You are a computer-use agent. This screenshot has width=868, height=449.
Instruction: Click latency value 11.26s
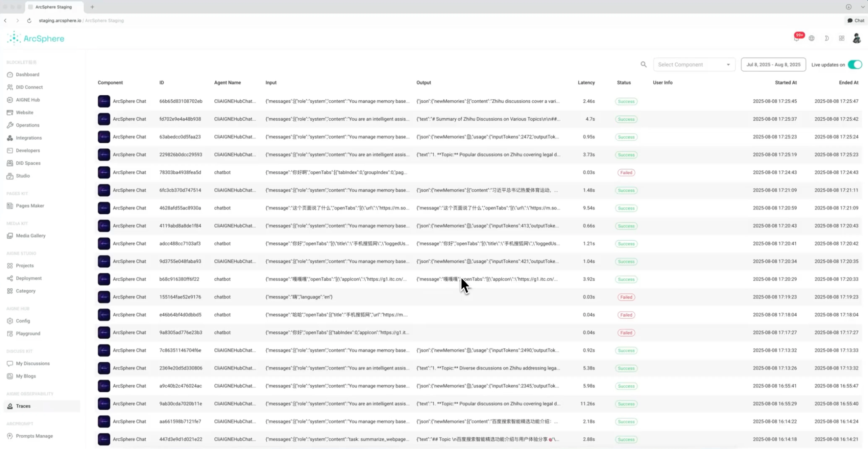(587, 404)
